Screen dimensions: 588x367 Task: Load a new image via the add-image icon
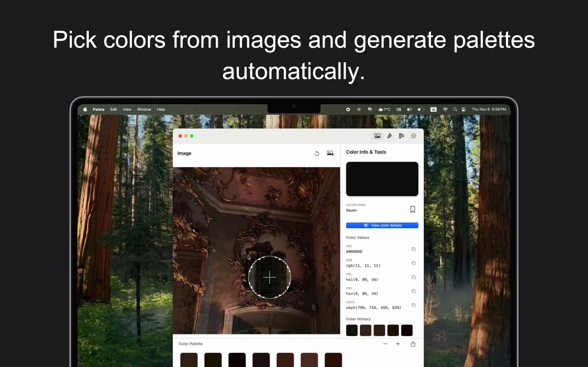pyautogui.click(x=330, y=153)
